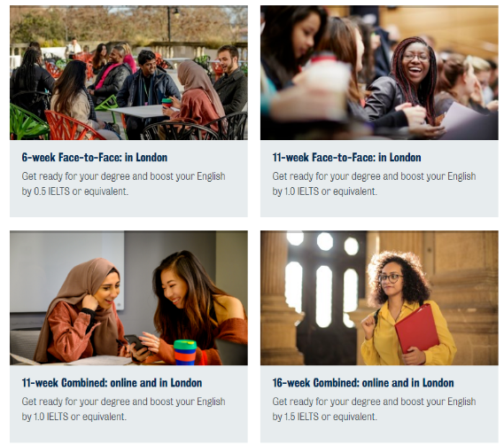Click the 11-week Combined card body
504x445 pixels.
tap(128, 404)
